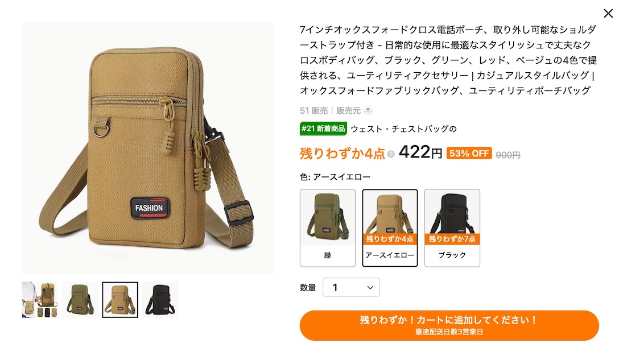
Task: Choose the ブラック color option
Action: click(452, 227)
